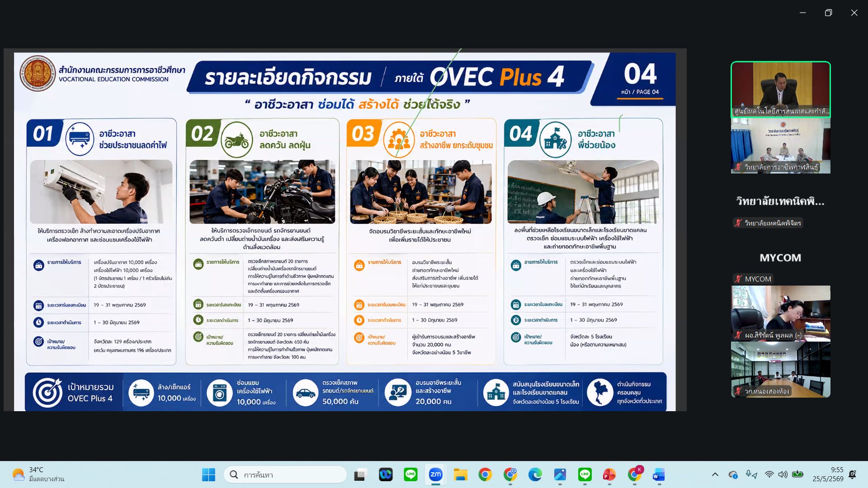Open the notifications bell icon
868x488 pixels.
(x=853, y=474)
